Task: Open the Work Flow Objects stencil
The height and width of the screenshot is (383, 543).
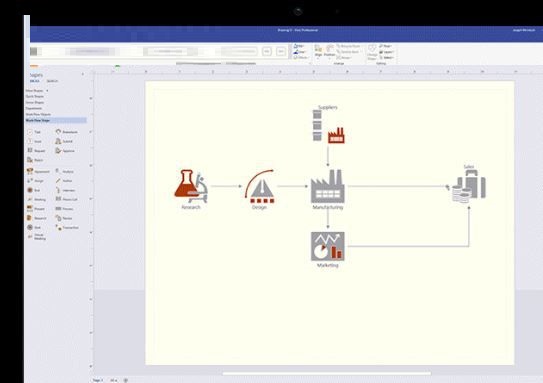Action: [x=38, y=114]
